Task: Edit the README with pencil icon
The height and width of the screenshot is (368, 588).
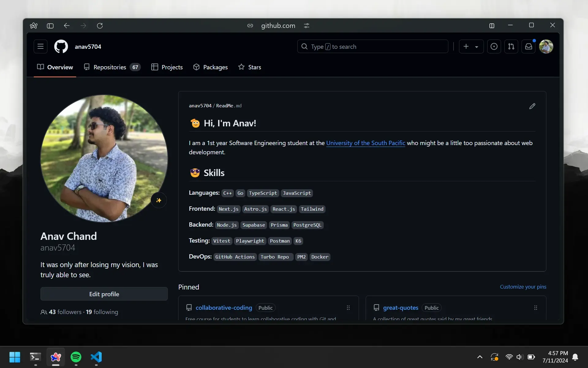Action: (532, 106)
